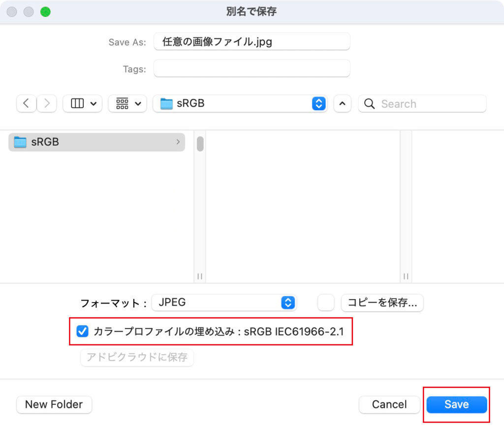Open the sRGB location path dropdown
Screen dimensions: 504x430
pyautogui.click(x=240, y=104)
